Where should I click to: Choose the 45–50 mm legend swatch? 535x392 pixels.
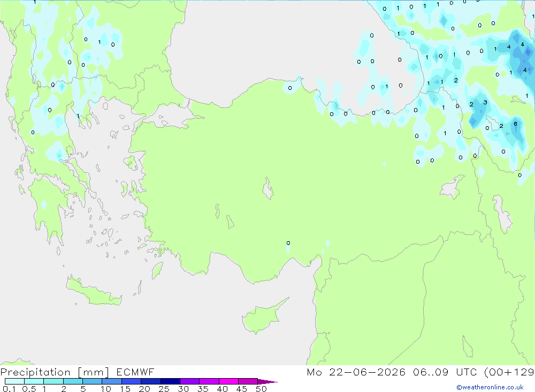pyautogui.click(x=248, y=381)
